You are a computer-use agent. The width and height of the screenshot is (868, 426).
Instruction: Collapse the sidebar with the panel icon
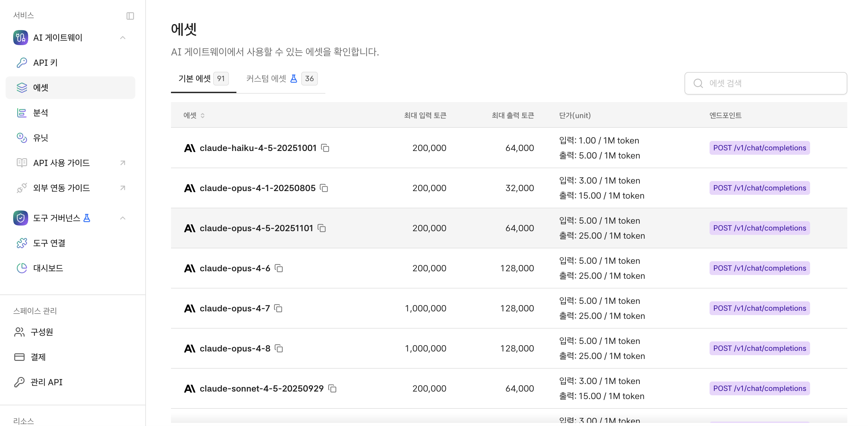[130, 16]
